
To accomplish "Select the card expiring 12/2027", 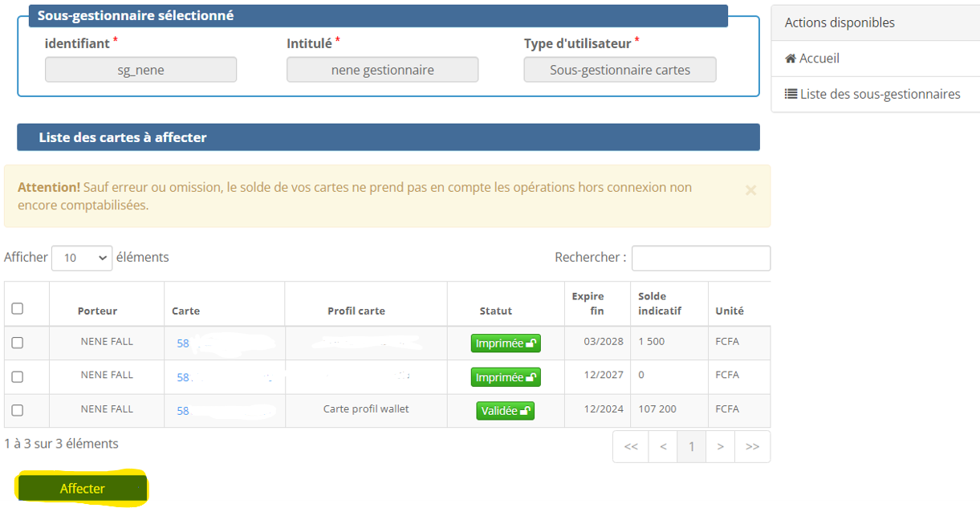I will [x=18, y=376].
